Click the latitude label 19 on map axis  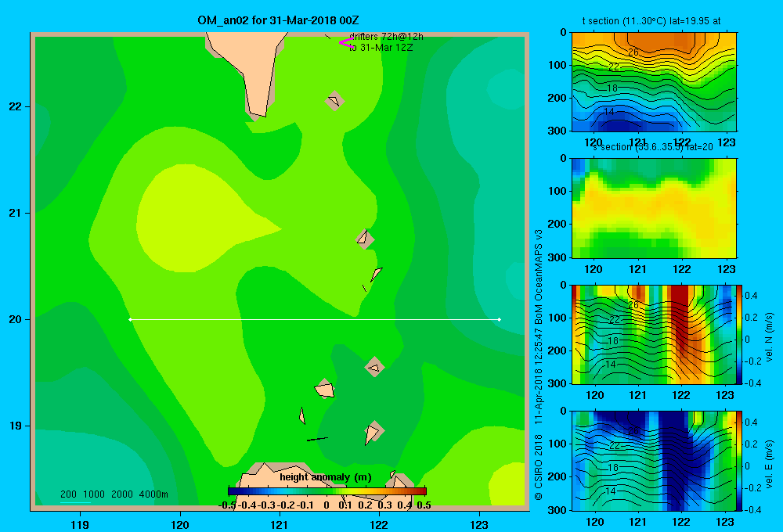click(15, 426)
